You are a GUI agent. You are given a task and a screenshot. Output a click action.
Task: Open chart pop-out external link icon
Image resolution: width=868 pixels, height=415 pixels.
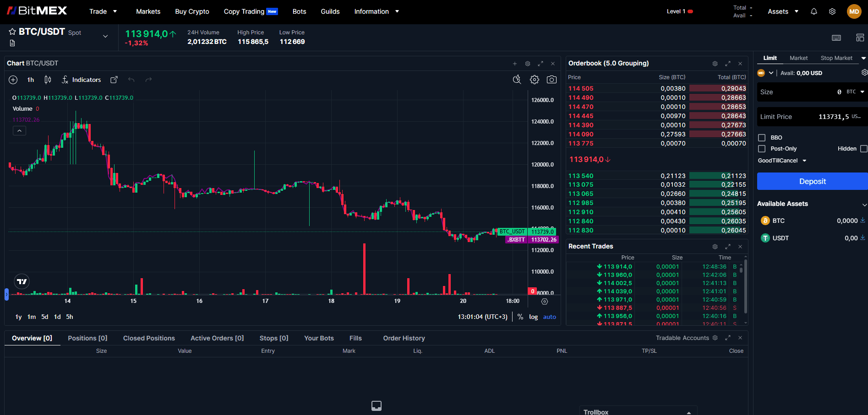[x=114, y=80]
